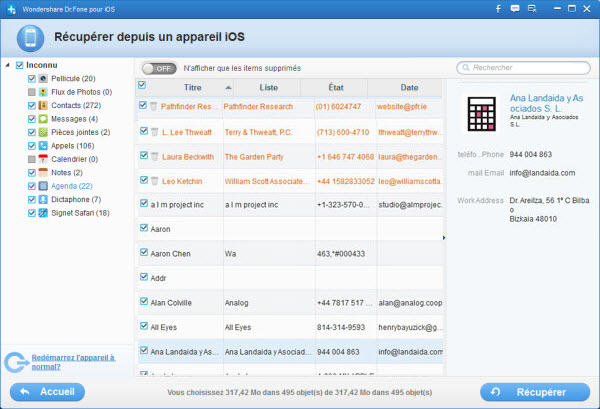Open the Facebook share icon in title bar
Viewport: 600px width, 409px height.
click(498, 9)
